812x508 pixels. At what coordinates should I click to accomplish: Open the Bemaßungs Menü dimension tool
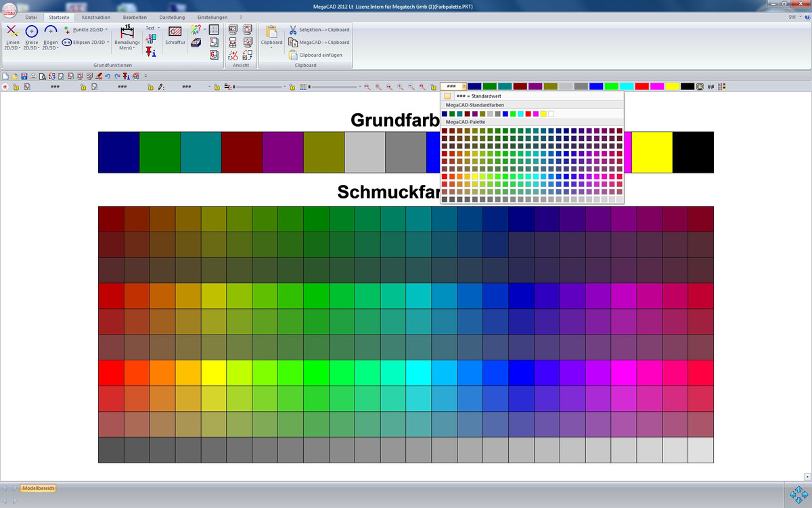click(127, 38)
